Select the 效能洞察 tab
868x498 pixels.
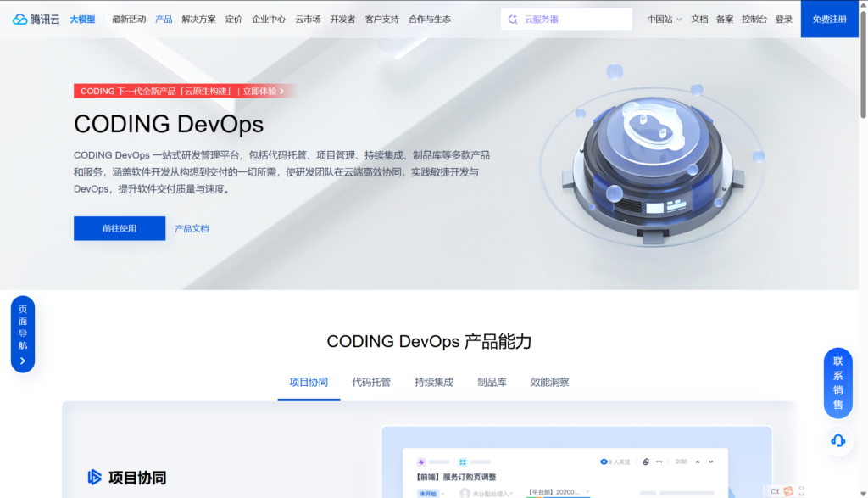[549, 383]
